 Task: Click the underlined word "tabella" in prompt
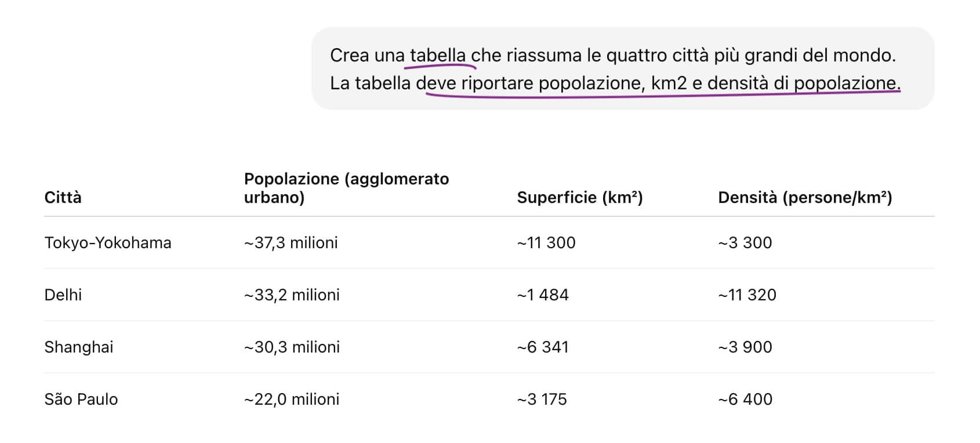(x=438, y=56)
